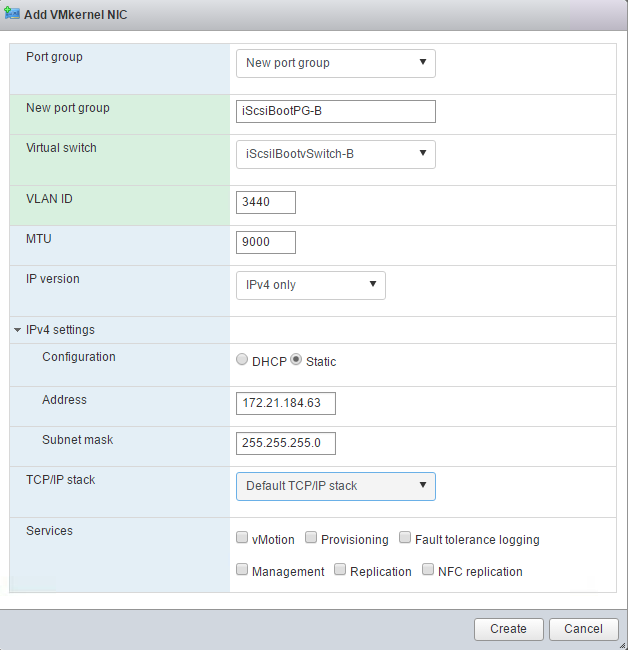Open the Virtual switch dropdown

tap(336, 154)
